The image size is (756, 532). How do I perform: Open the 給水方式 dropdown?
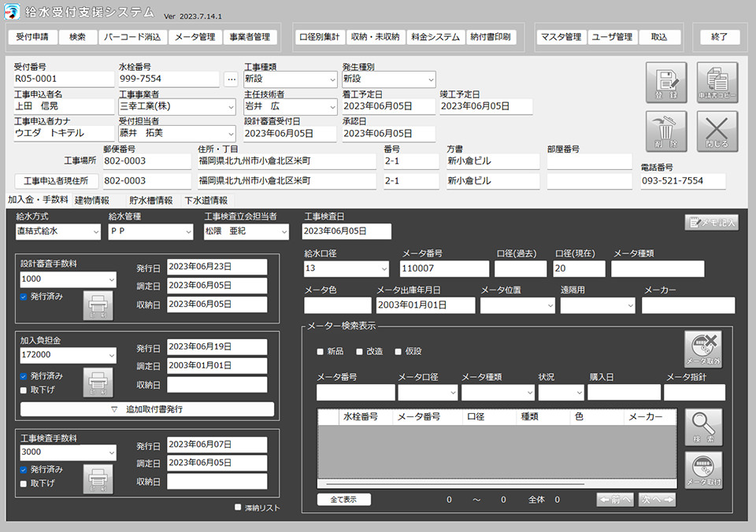click(x=95, y=231)
